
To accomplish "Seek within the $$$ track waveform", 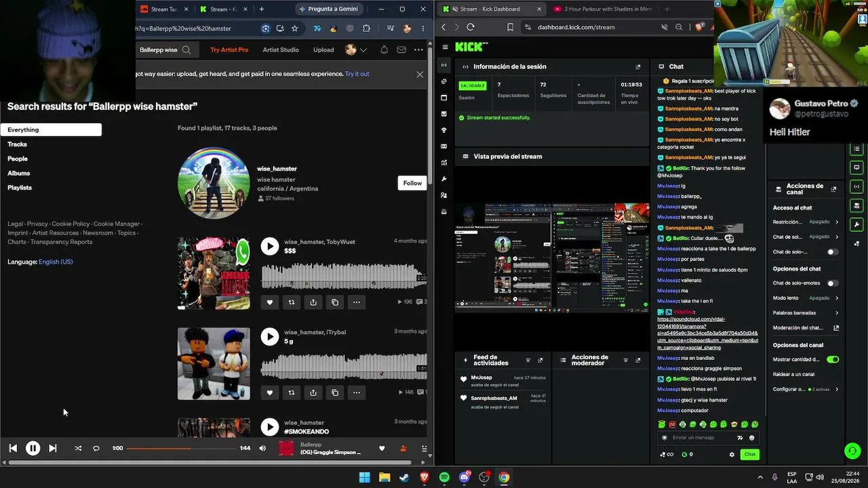I will [344, 276].
